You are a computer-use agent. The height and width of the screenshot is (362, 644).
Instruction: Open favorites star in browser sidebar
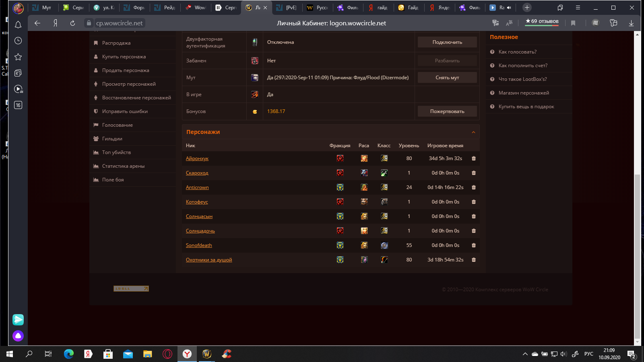tap(18, 57)
